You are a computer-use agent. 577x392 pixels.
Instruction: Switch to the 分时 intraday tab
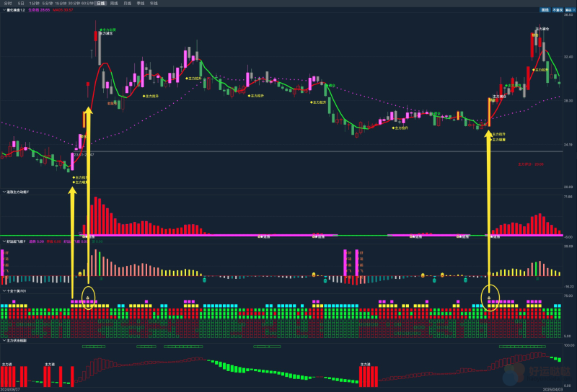8,4
